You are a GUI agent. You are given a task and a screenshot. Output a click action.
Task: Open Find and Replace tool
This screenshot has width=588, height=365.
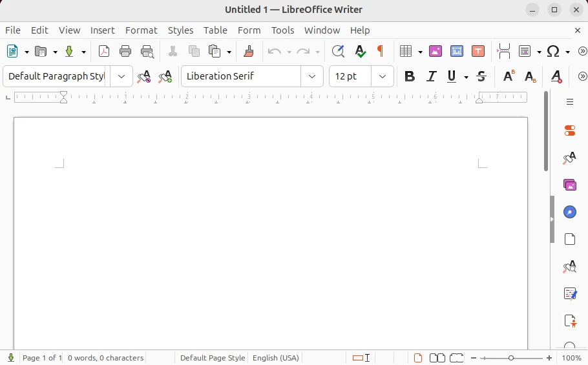[x=337, y=52]
